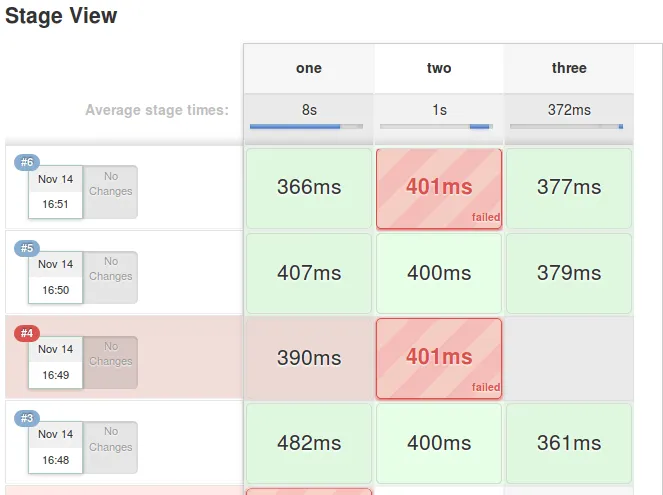The image size is (663, 495).
Task: Select the 407ms stage one cell
Action: 309,273
